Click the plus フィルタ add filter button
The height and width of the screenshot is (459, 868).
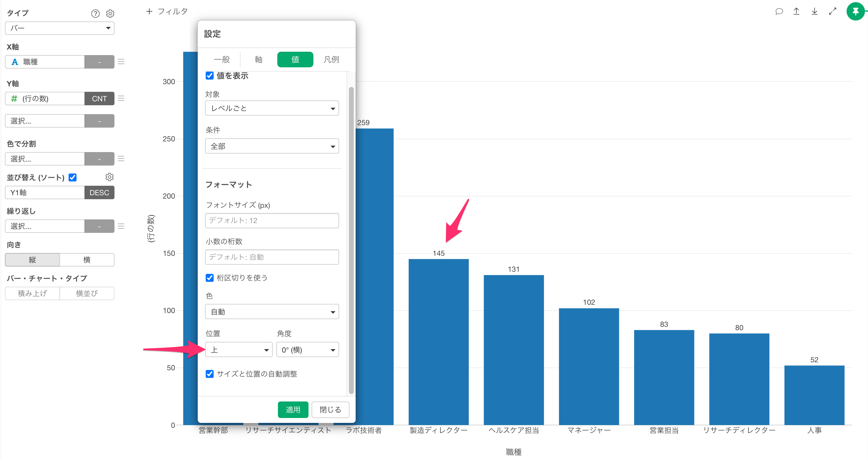click(x=167, y=11)
